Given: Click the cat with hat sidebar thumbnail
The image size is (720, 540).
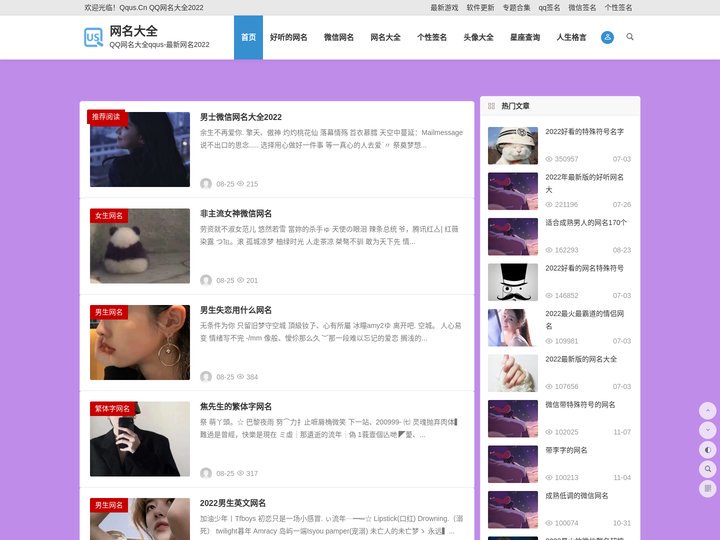Looking at the screenshot, I should coord(512,146).
